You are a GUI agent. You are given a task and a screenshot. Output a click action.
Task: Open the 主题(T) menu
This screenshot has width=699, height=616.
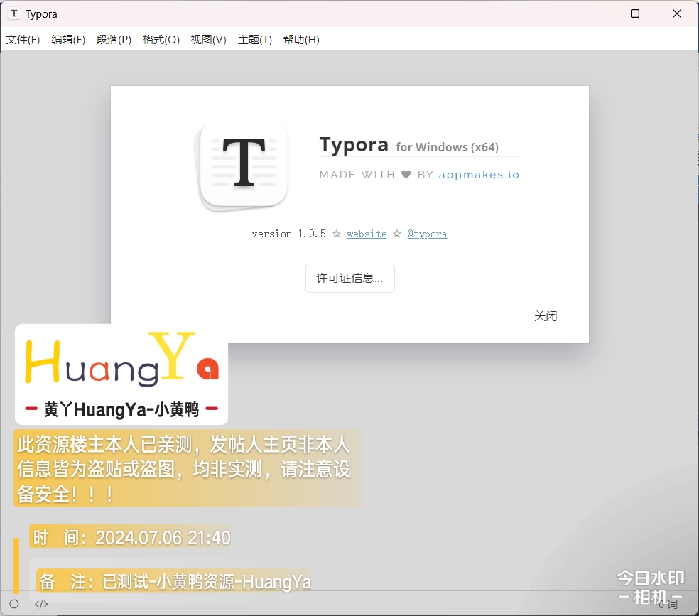click(x=255, y=40)
